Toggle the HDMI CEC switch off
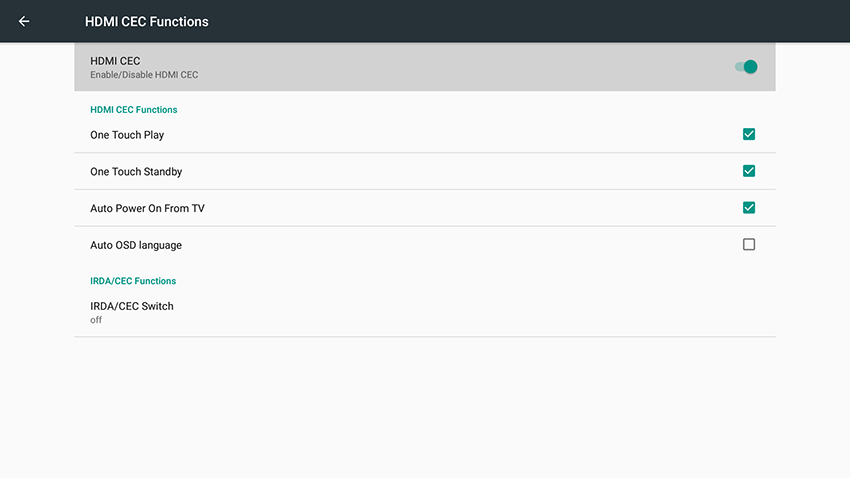Image resolution: width=850 pixels, height=478 pixels. coord(746,67)
